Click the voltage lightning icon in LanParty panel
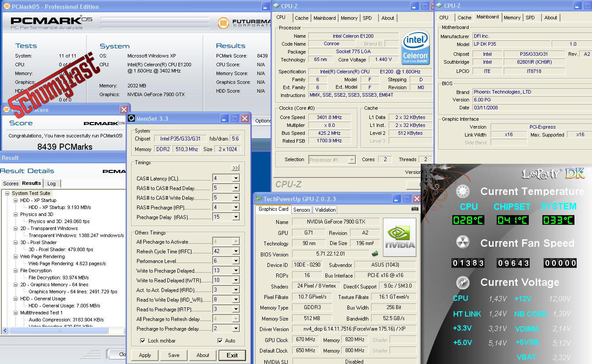This screenshot has width=592, height=364. click(x=463, y=282)
